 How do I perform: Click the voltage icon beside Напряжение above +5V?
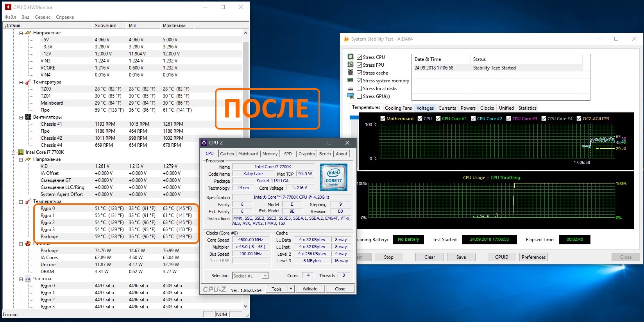[x=28, y=33]
